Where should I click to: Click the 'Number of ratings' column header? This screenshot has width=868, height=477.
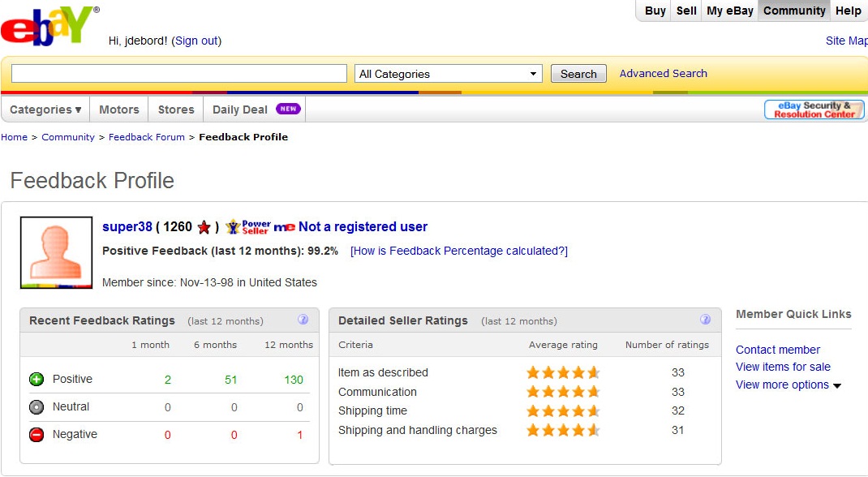coord(667,345)
